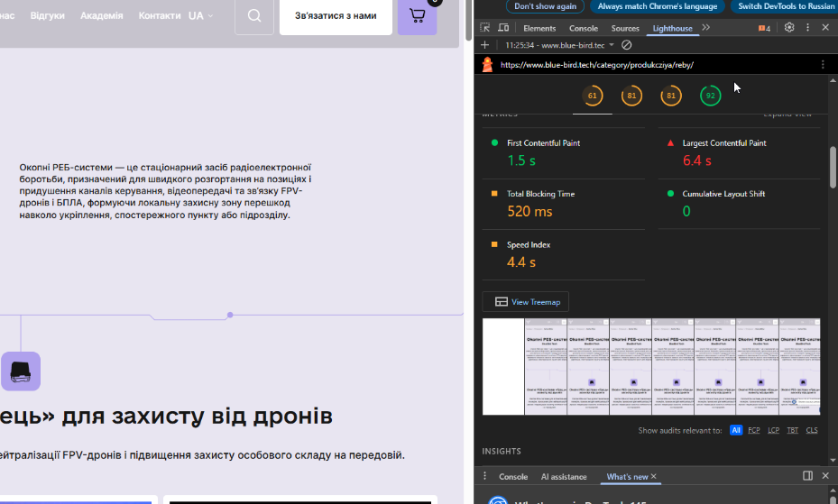The width and height of the screenshot is (838, 504).
Task: Select the inspect element picker icon
Action: pyautogui.click(x=484, y=28)
